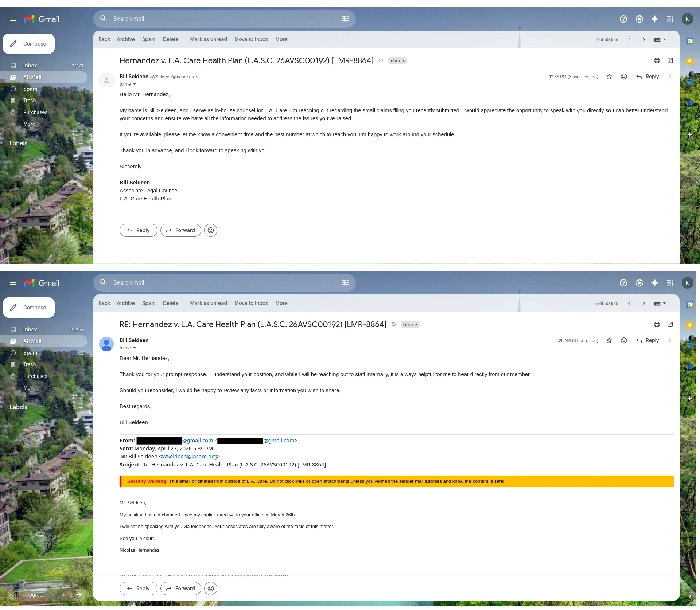Image resolution: width=700 pixels, height=610 pixels.
Task: Go to previous email from '35 of 50,645'
Action: (x=629, y=303)
